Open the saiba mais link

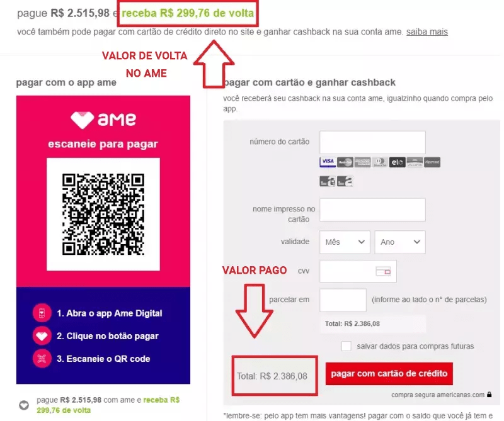pos(427,32)
